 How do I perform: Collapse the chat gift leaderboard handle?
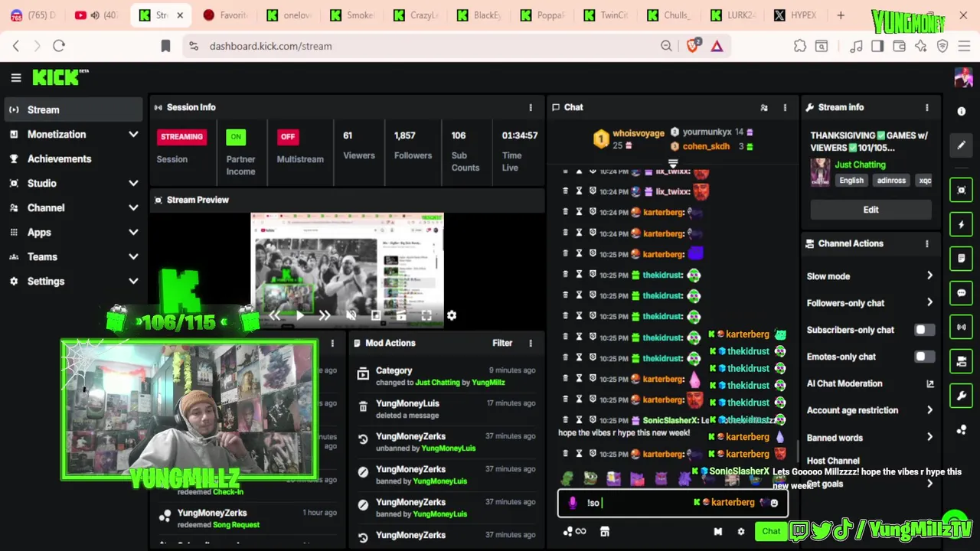click(673, 164)
